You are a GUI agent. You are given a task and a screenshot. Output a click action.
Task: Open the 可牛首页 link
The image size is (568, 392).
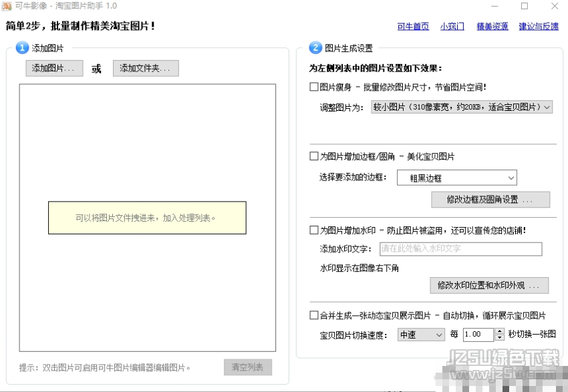point(413,27)
